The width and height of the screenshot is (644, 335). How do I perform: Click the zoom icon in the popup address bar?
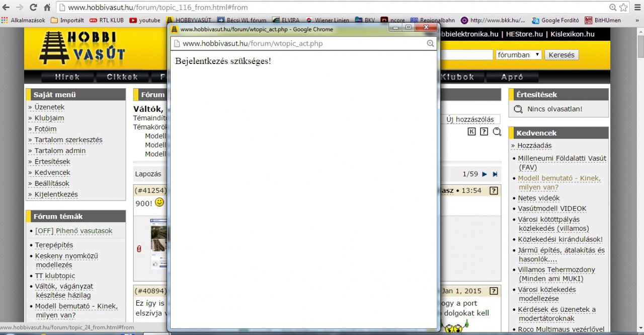point(430,44)
